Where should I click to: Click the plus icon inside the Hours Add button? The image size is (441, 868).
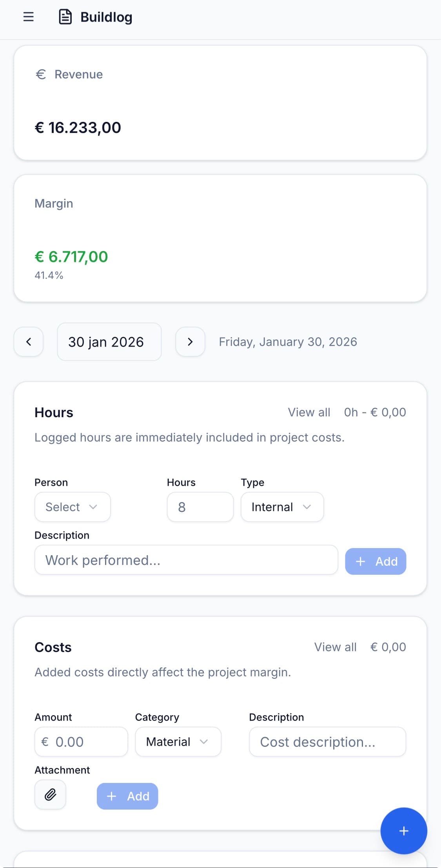[x=360, y=561]
